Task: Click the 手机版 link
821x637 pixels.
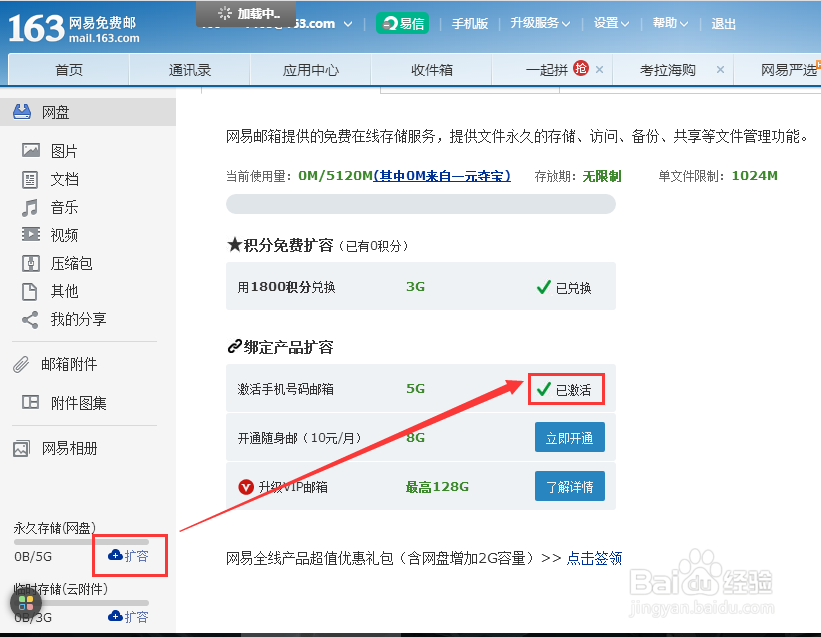Action: (470, 24)
